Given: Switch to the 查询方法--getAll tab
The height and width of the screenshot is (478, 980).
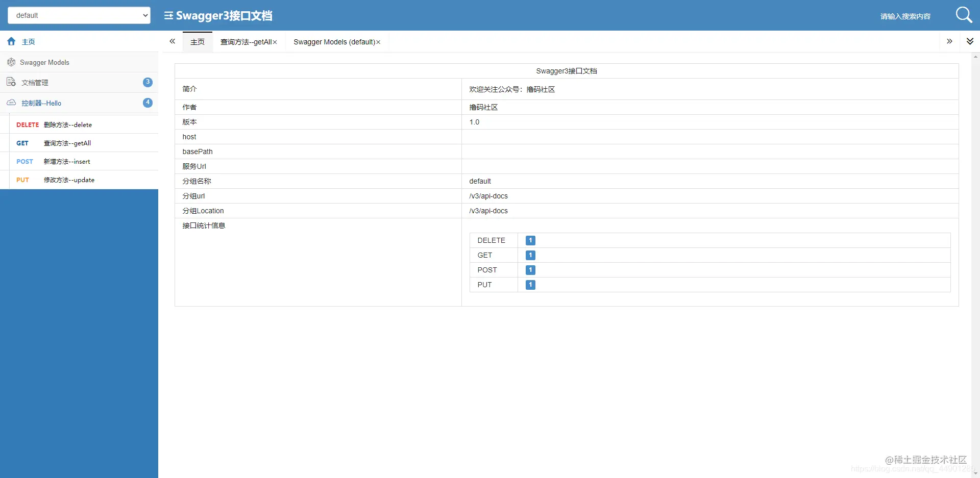Looking at the screenshot, I should (246, 42).
